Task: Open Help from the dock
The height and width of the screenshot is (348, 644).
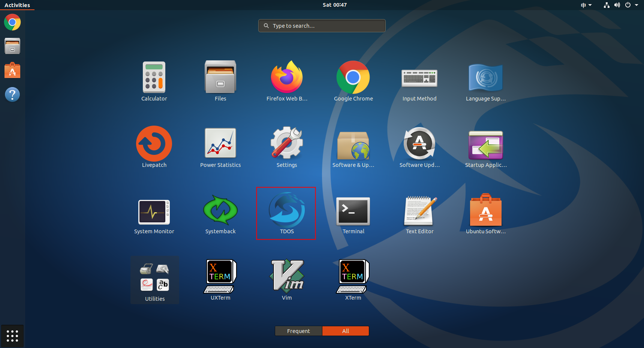Action: pyautogui.click(x=12, y=94)
